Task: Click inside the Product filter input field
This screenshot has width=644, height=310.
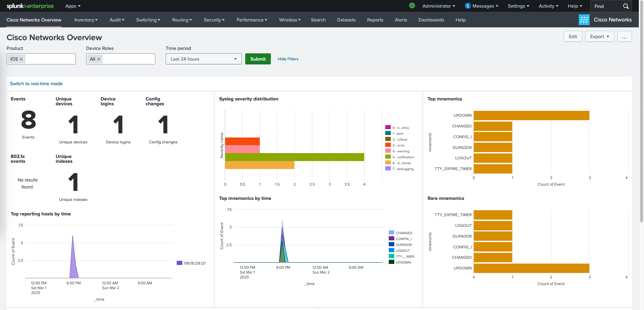Action: point(50,59)
